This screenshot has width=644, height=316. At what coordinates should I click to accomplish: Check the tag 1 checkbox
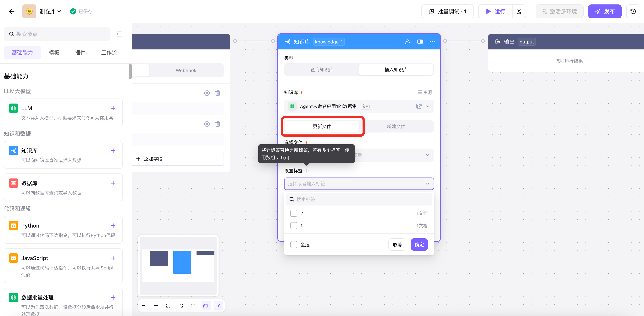(x=294, y=225)
